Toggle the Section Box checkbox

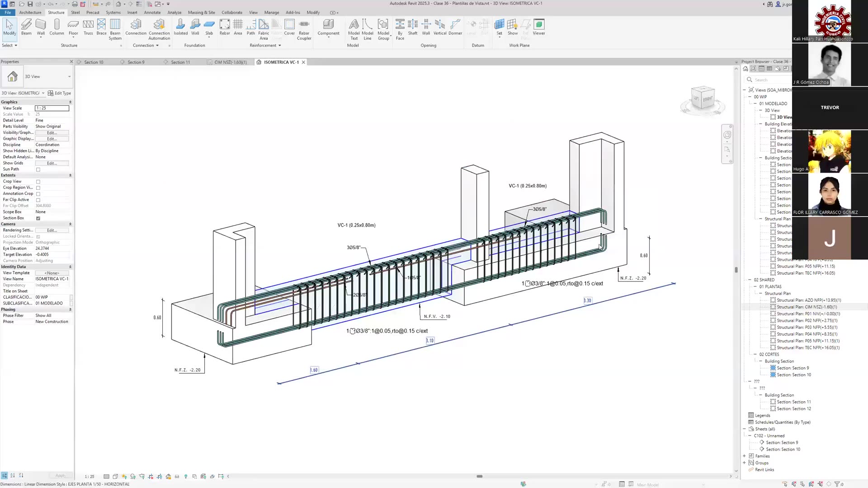pyautogui.click(x=38, y=218)
